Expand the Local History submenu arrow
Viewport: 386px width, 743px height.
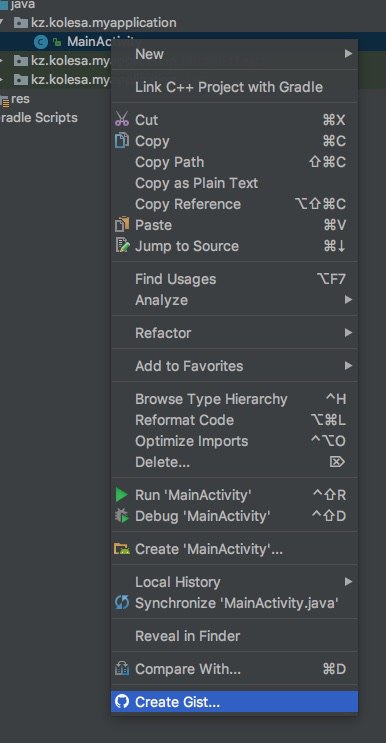pos(349,581)
